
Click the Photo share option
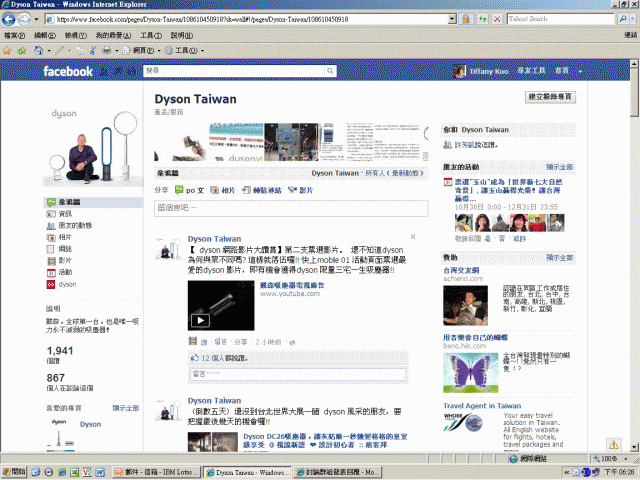223,190
